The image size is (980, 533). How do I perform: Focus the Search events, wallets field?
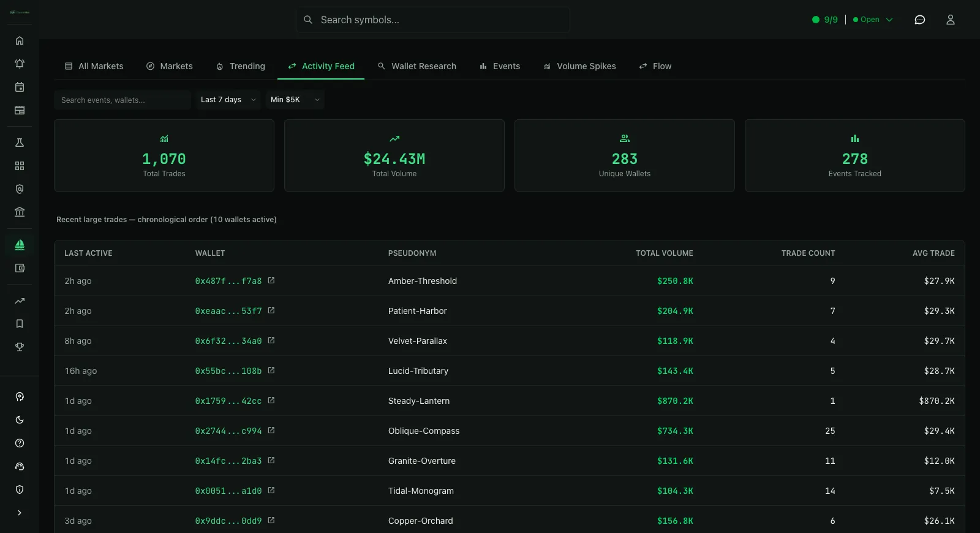pos(123,100)
